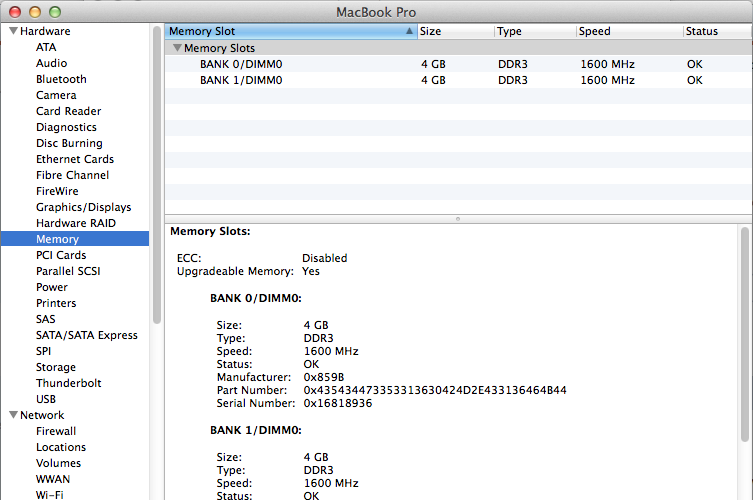Select the BANK 1/DIMM0 table row
The image size is (753, 500).
[x=459, y=80]
